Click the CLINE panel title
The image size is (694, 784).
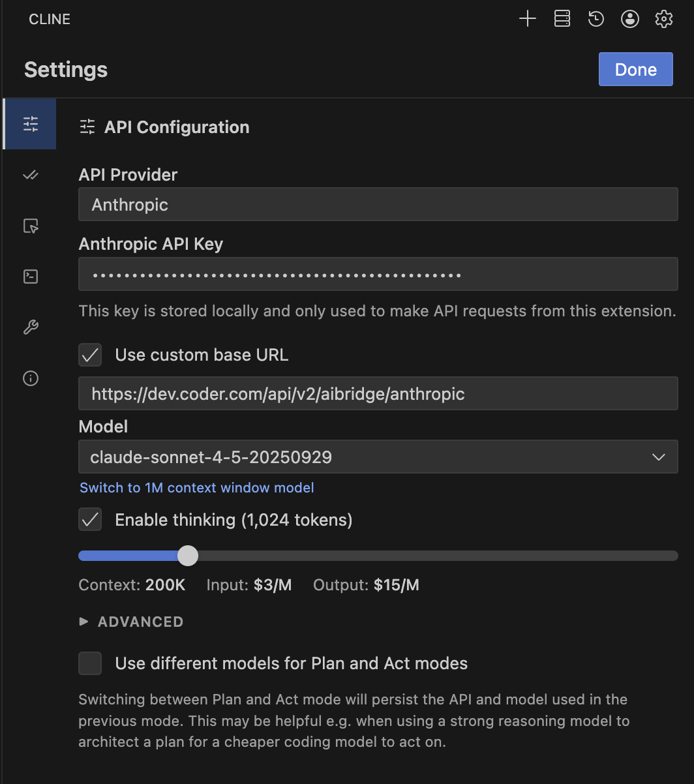point(50,20)
